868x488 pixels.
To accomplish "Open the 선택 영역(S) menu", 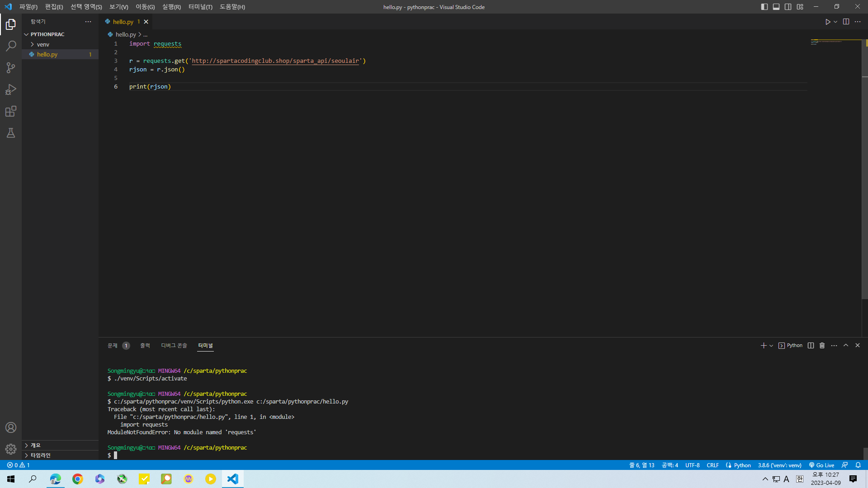I will tap(86, 7).
